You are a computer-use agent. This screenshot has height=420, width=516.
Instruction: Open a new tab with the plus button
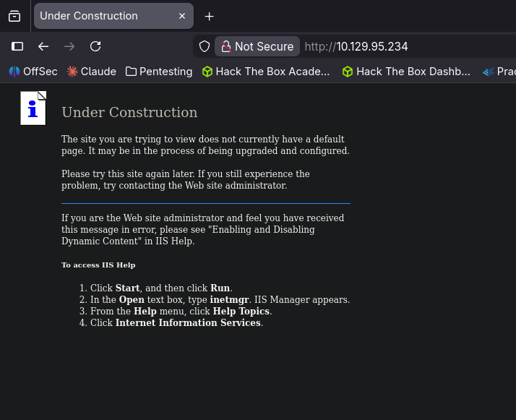[210, 16]
